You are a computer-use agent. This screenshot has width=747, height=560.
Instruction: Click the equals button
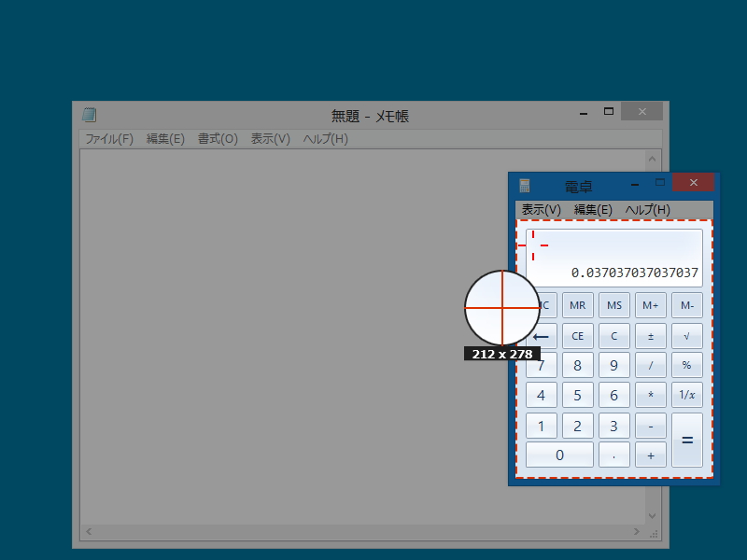pos(687,440)
